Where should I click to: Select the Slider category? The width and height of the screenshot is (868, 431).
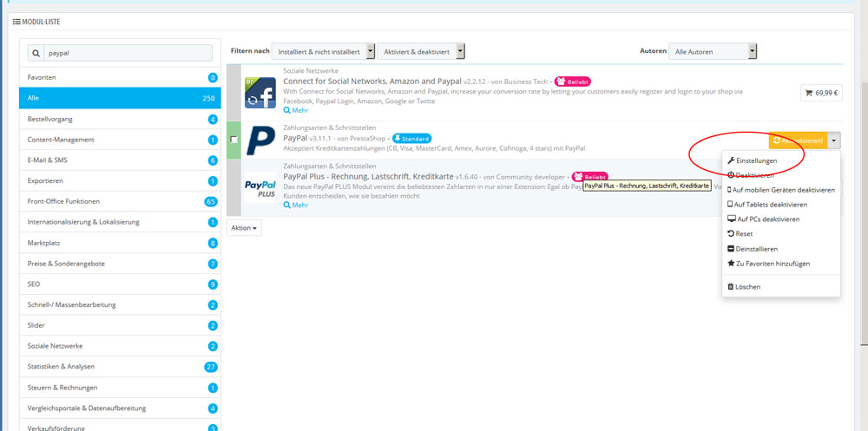tap(120, 325)
